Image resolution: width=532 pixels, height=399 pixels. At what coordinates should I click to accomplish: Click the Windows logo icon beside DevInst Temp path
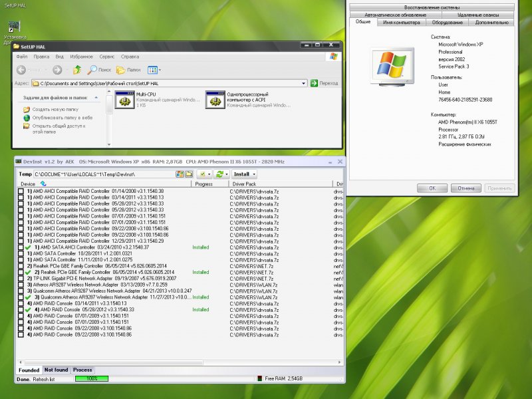click(180, 174)
